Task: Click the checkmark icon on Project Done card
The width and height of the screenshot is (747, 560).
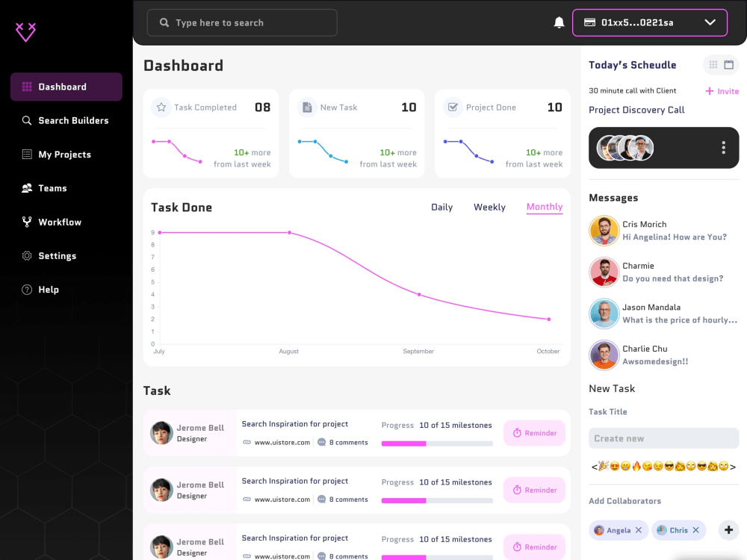Action: coord(453,107)
